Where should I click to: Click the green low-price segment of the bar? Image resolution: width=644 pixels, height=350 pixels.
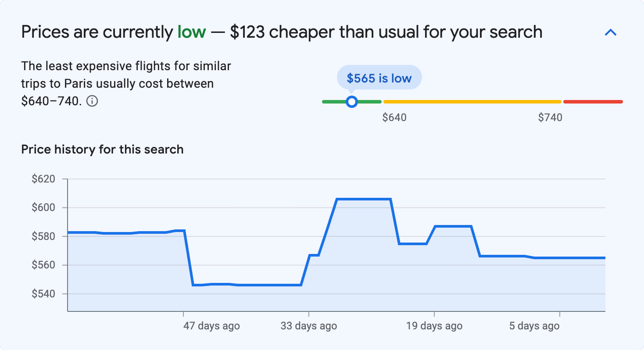click(x=338, y=101)
